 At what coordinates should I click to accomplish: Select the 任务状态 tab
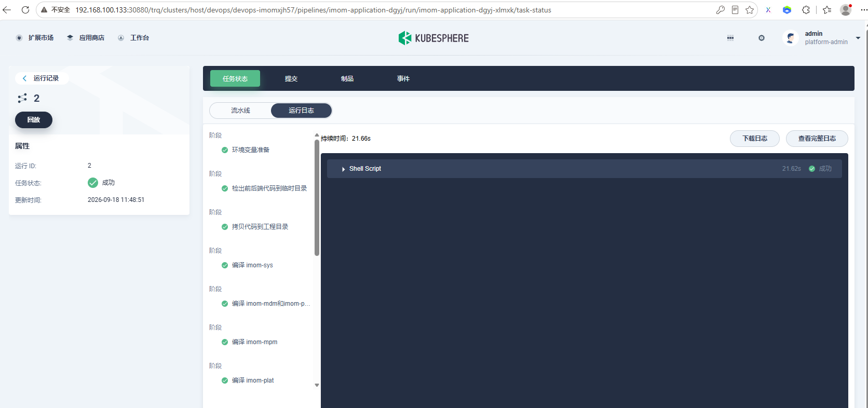[x=235, y=79]
